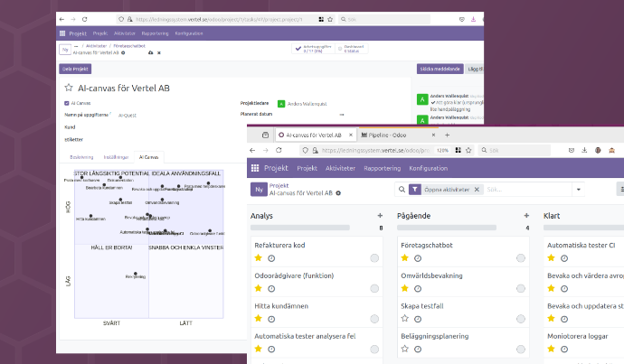Toggle the AI Canvas checkbox

[65, 103]
